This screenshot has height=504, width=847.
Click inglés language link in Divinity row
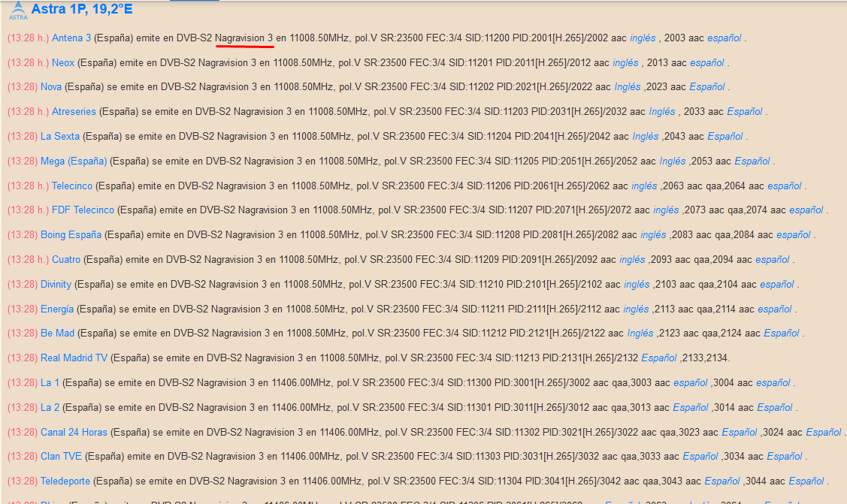(x=637, y=285)
